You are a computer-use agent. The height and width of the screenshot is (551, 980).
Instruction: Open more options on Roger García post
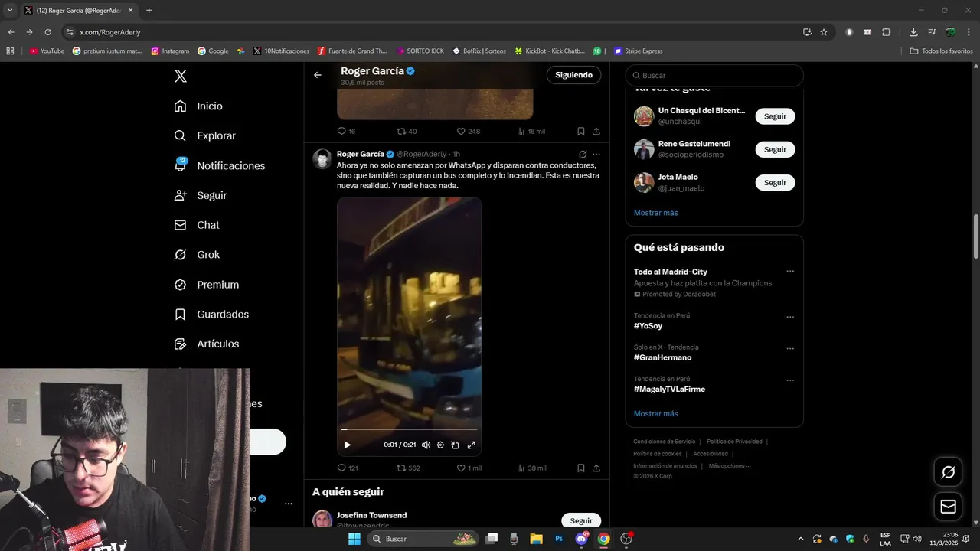[x=596, y=154]
